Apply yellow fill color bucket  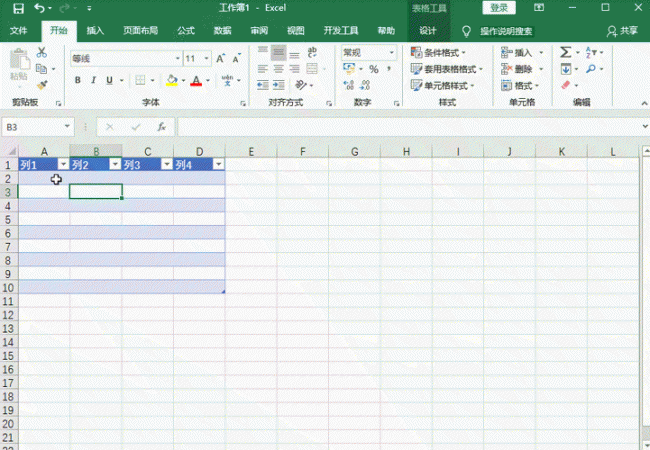click(x=172, y=80)
